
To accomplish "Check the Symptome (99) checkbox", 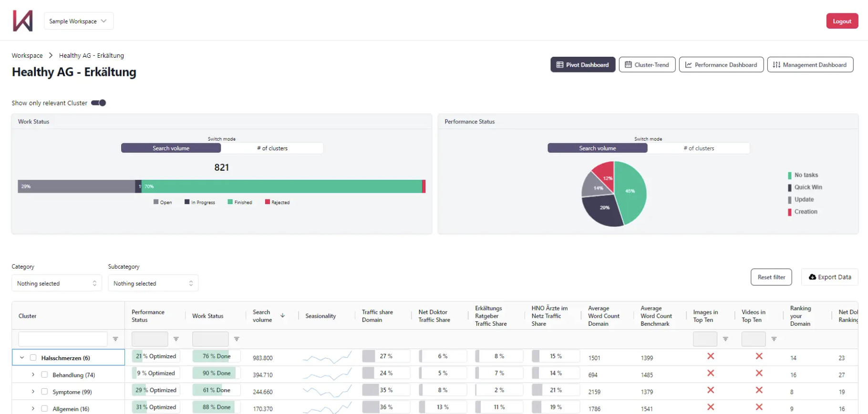I will pyautogui.click(x=44, y=392).
